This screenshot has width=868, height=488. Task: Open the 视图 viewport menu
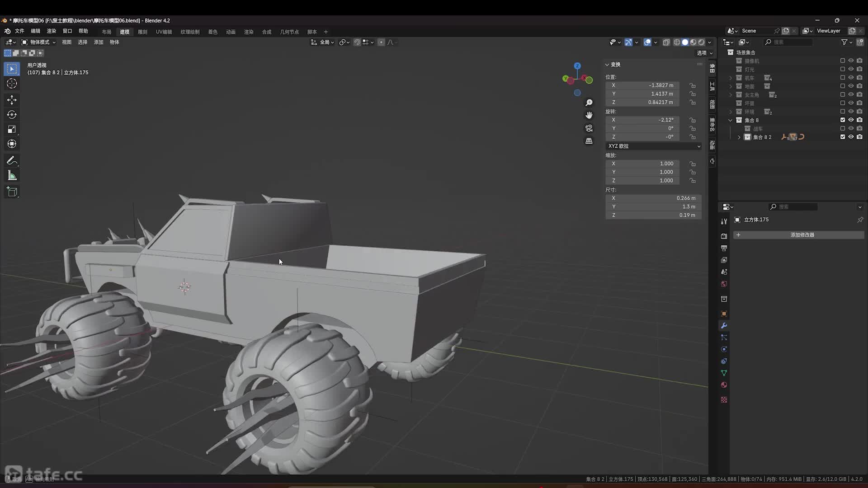(66, 42)
